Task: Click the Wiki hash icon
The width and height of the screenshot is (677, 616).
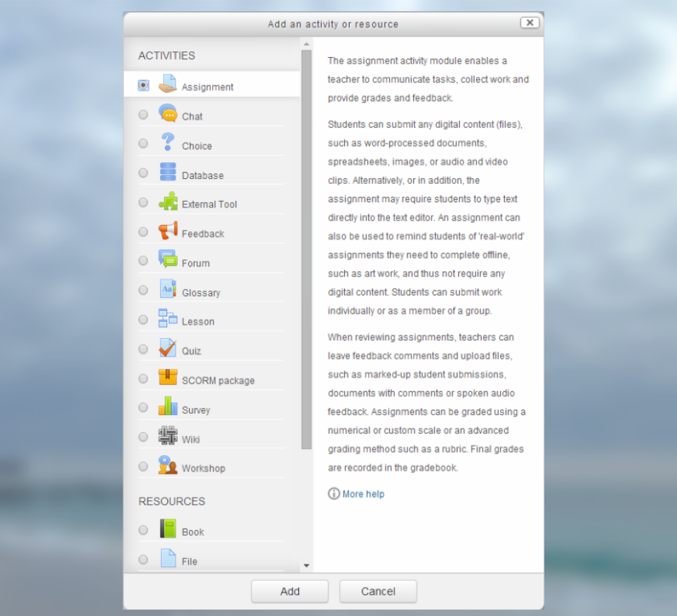Action: tap(168, 436)
